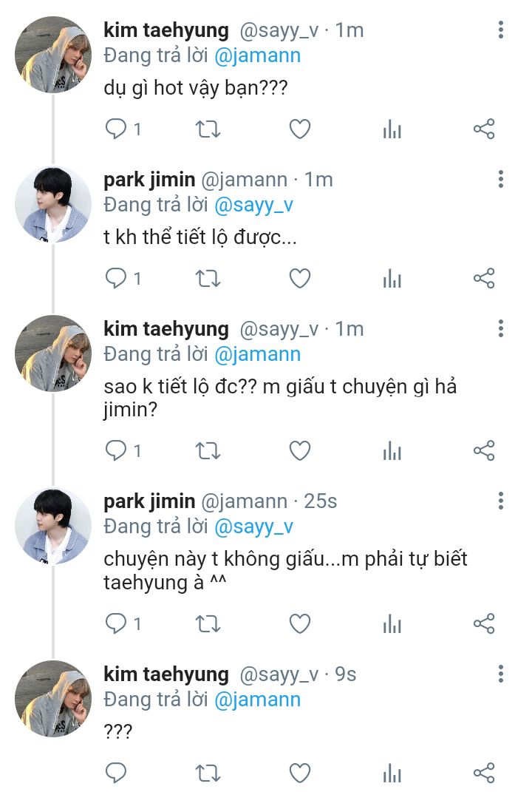This screenshot has width=532, height=792.
Task: Reply to the "dụ gì hot vậy bạn???" tweet
Action: click(116, 129)
